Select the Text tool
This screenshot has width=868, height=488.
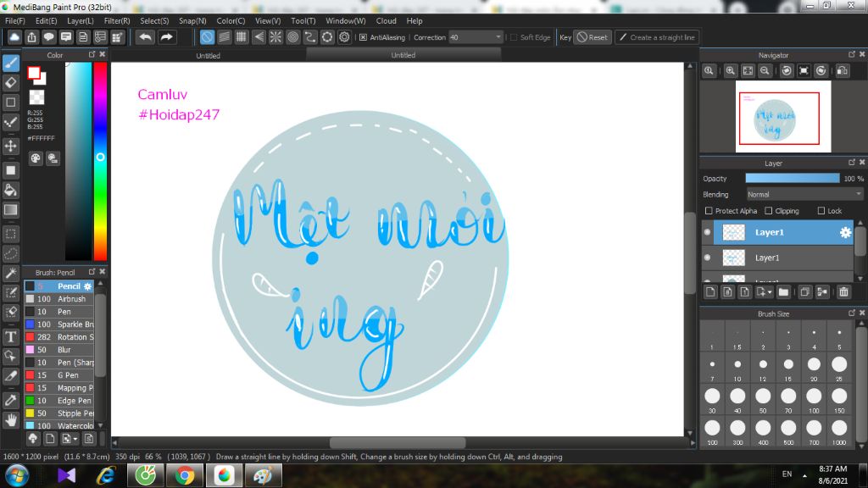(x=10, y=336)
